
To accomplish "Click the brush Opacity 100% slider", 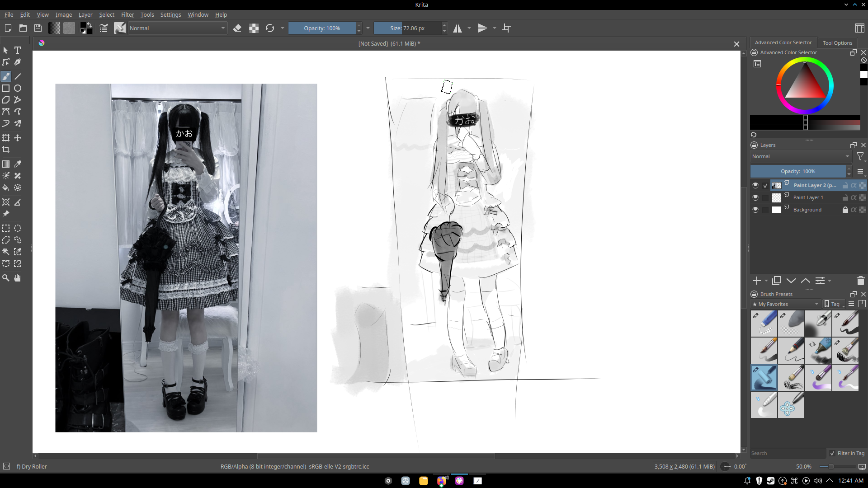I will click(322, 28).
